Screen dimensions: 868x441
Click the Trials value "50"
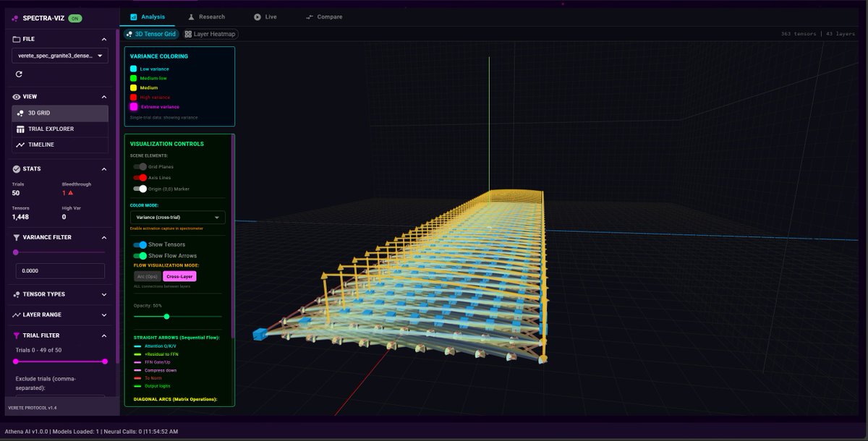click(16, 193)
